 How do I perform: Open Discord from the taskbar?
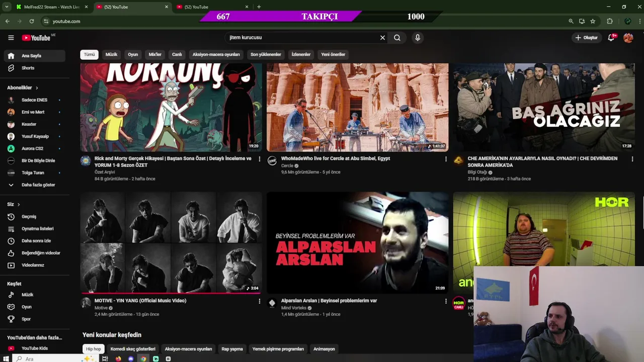(x=131, y=358)
